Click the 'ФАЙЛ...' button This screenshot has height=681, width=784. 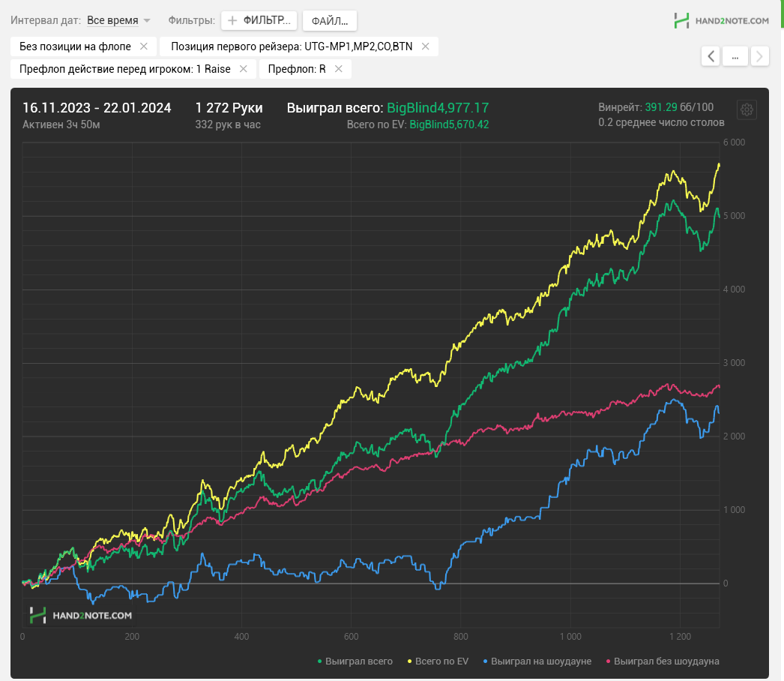tap(330, 20)
